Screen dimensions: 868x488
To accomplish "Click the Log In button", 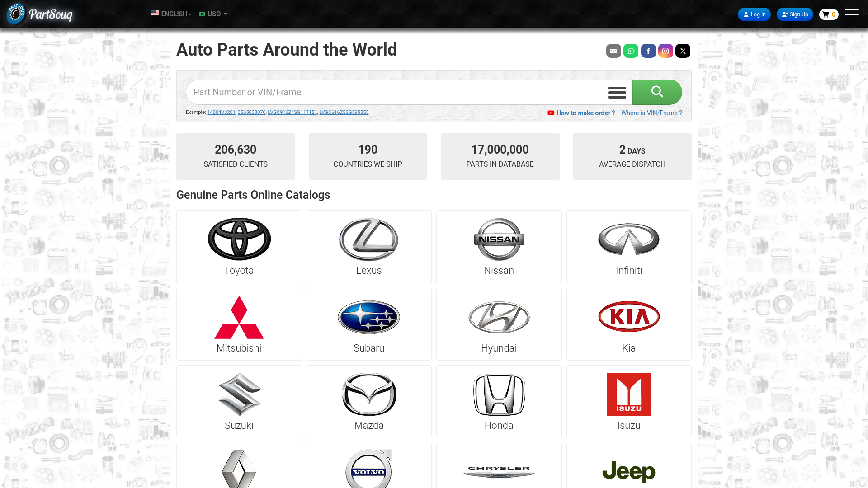I will coord(754,14).
